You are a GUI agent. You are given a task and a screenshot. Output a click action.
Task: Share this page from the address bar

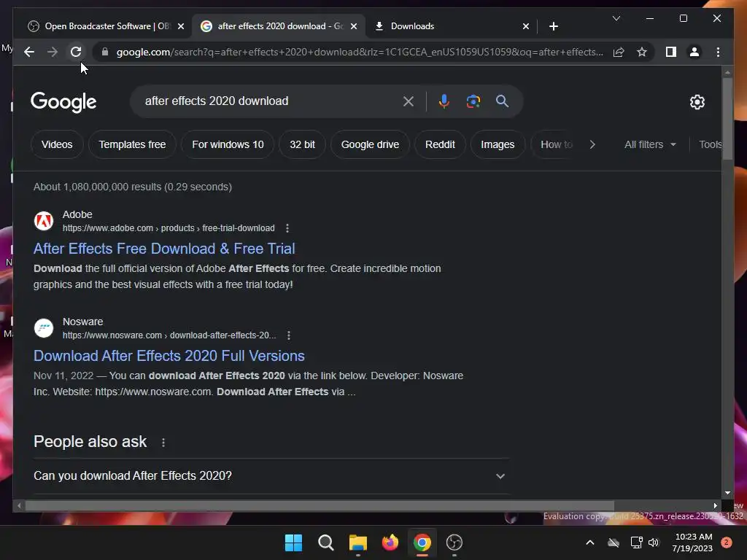pos(619,52)
